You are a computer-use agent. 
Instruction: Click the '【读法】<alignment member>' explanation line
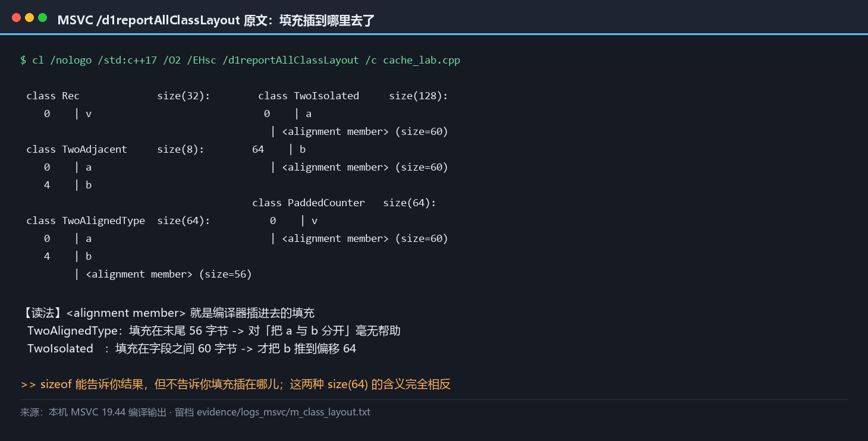[x=168, y=313]
